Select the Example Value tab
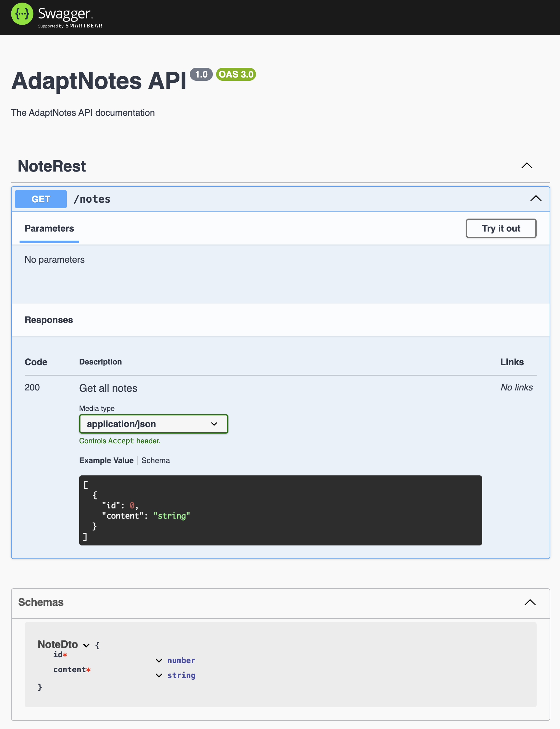Screen dimensions: 560x729 (x=106, y=460)
